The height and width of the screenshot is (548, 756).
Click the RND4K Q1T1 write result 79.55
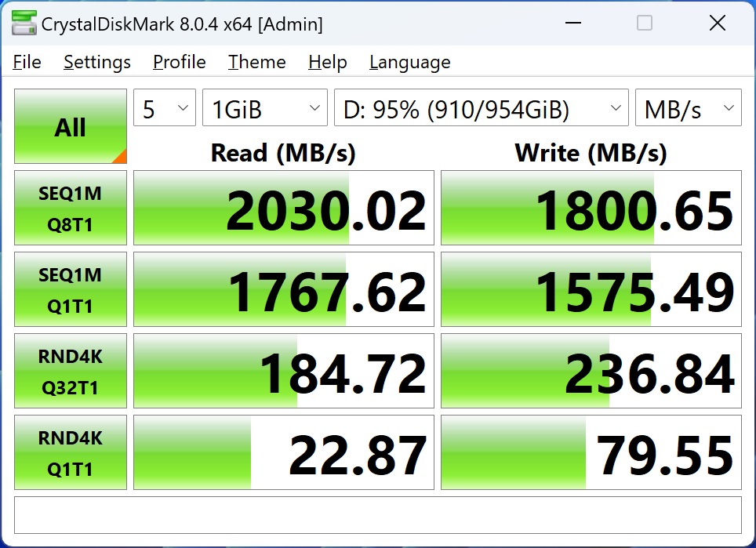coord(591,452)
